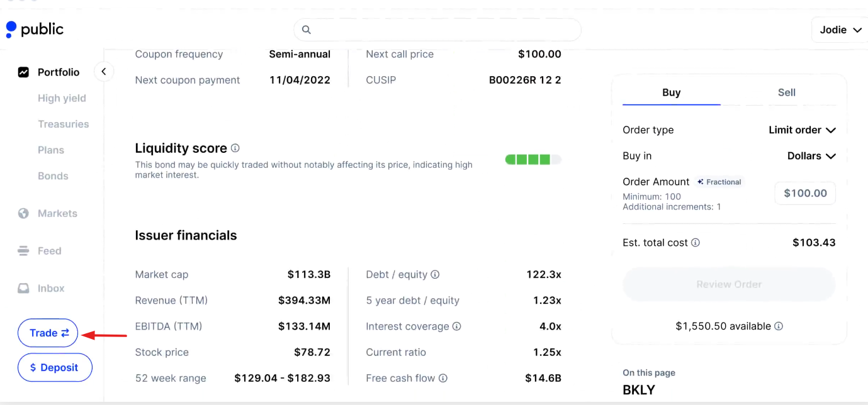Open the Buy in Dollars dropdown

(811, 156)
